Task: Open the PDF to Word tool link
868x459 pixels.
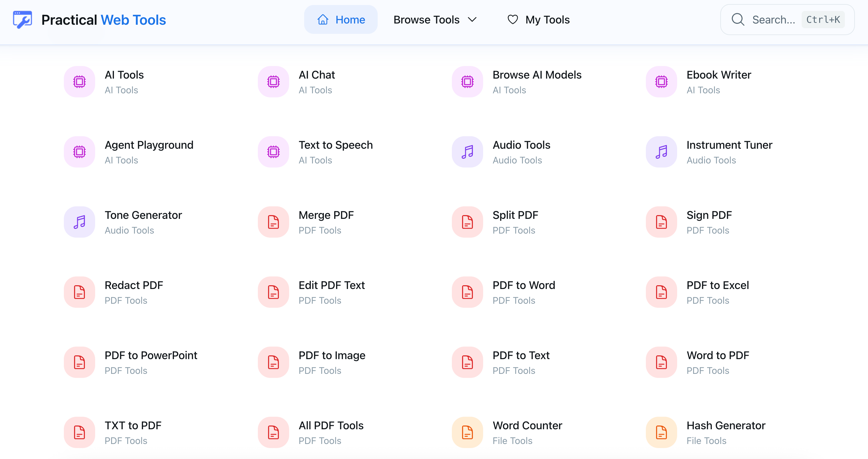Action: point(523,285)
